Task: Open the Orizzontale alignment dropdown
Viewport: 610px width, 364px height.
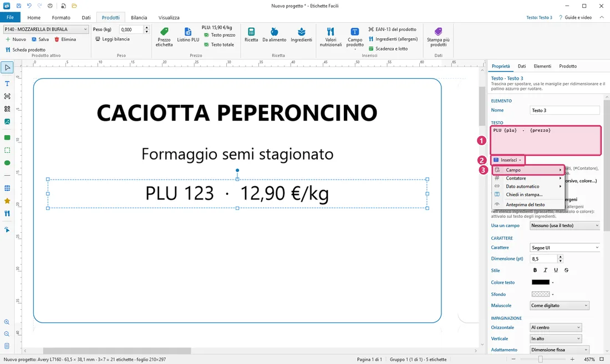Action: pyautogui.click(x=556, y=327)
